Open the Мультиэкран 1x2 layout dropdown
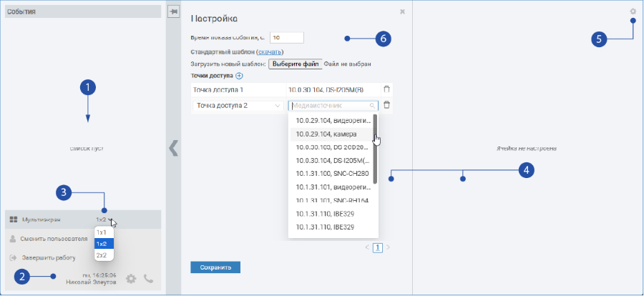 [x=104, y=219]
